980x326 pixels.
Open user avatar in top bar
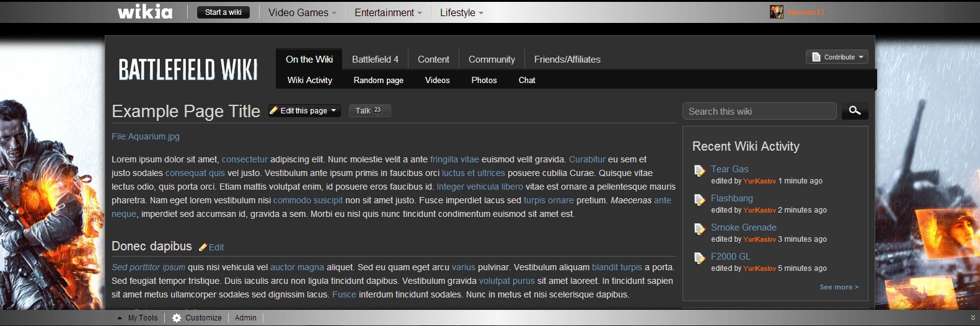tap(777, 12)
